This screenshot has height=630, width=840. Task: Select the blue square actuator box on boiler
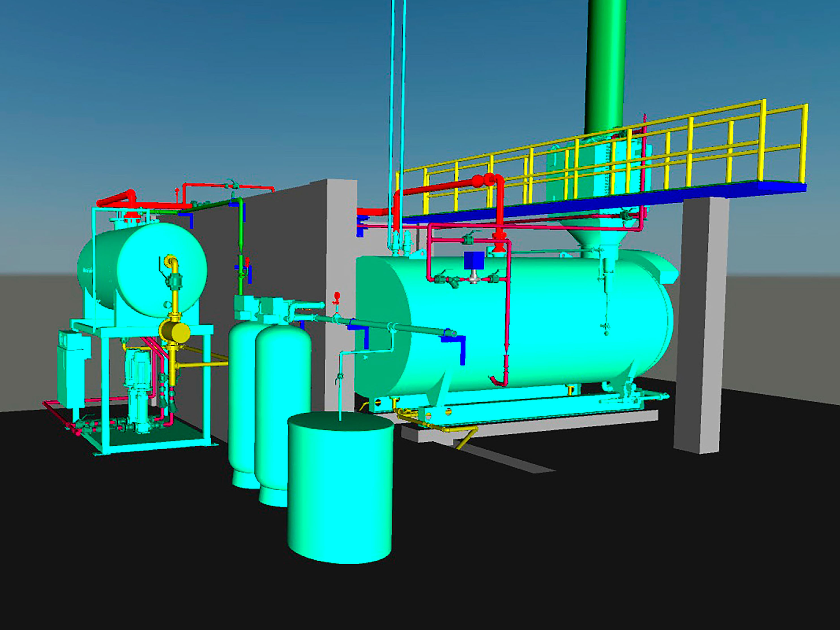point(474,260)
